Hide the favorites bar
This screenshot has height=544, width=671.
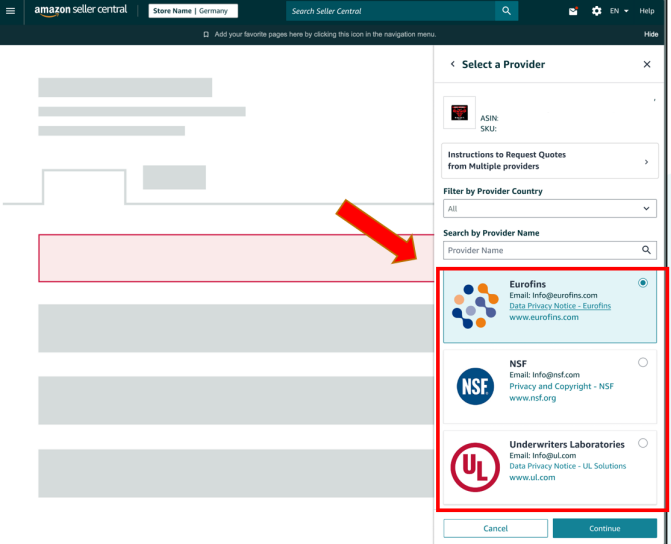coord(651,34)
